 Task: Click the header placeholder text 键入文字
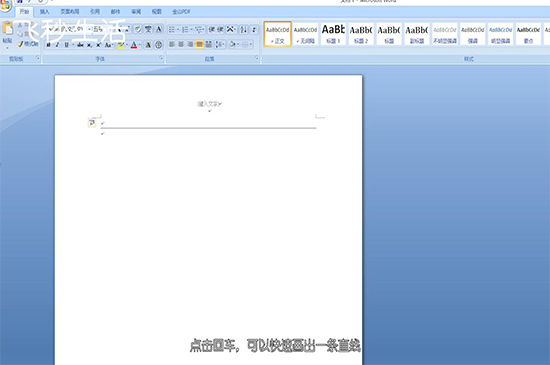point(209,103)
